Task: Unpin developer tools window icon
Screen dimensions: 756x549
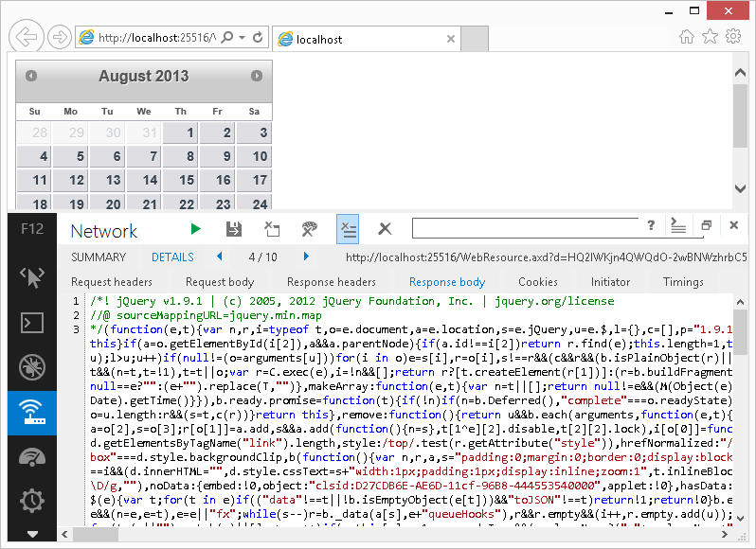Action: coord(707,225)
